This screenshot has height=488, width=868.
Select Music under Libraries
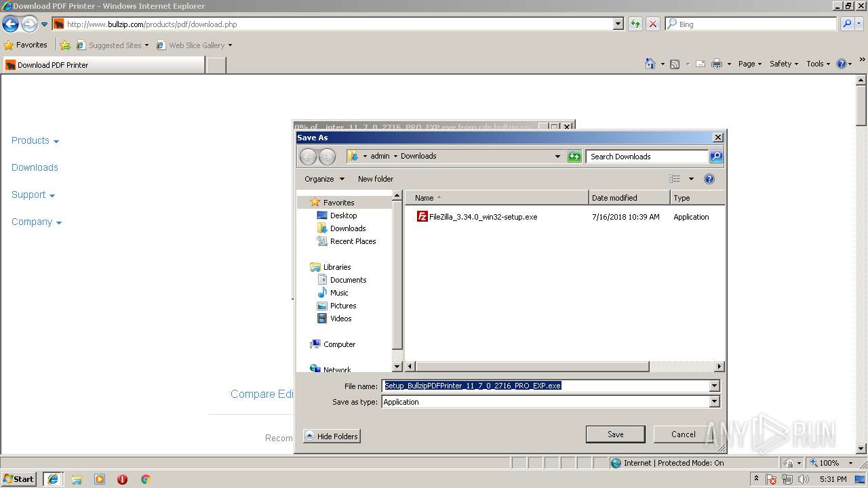tap(339, 293)
